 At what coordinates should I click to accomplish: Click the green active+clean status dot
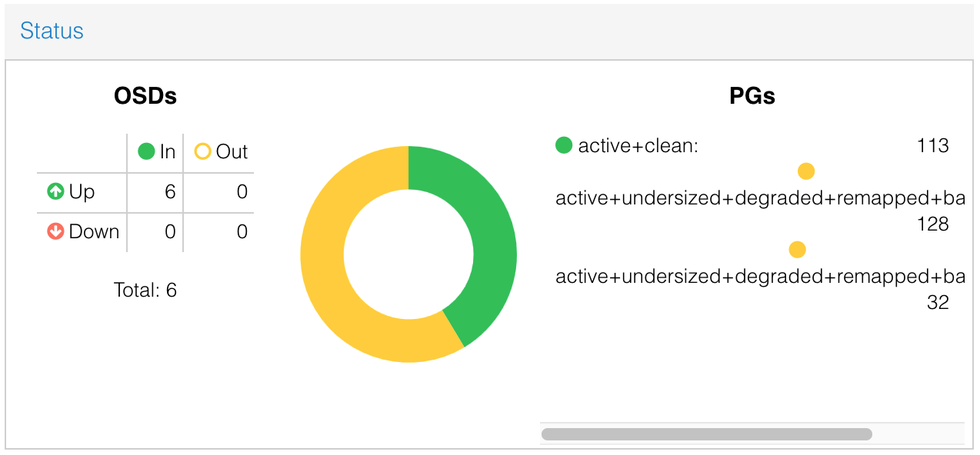point(564,145)
